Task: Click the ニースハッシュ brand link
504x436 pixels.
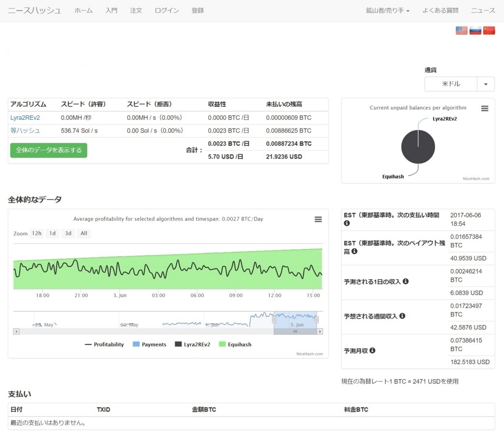Action: (x=34, y=11)
